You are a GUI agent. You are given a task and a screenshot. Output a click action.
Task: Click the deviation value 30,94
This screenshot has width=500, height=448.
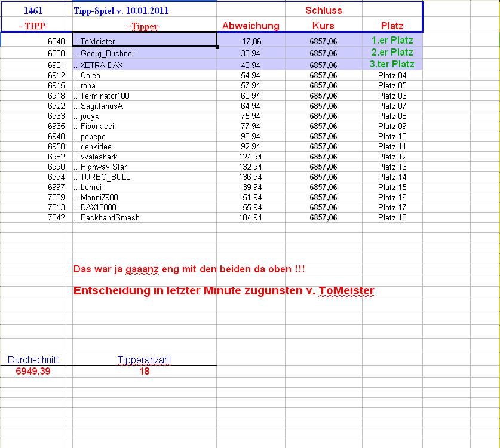click(250, 53)
